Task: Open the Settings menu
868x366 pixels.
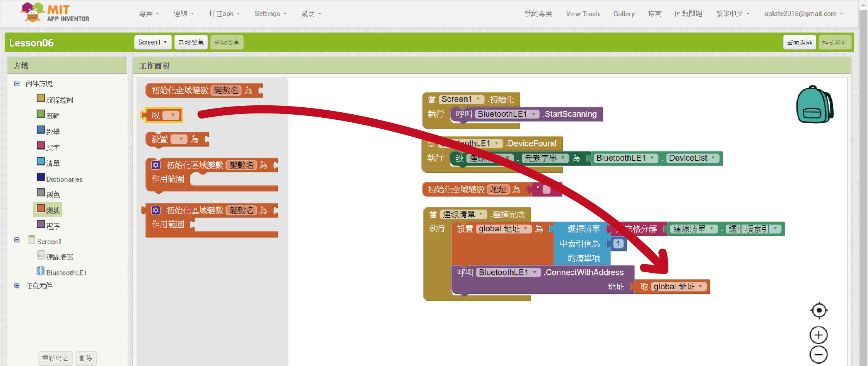Action: tap(270, 14)
